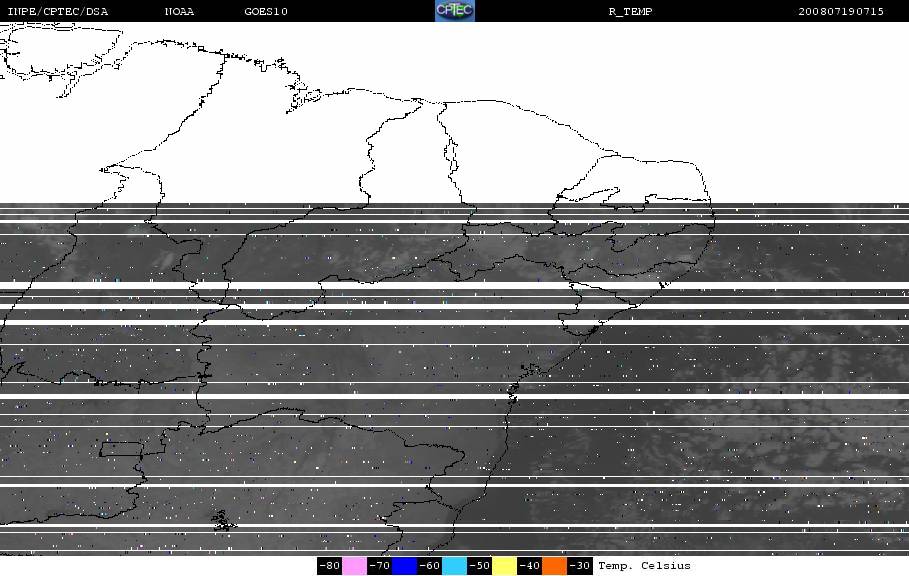This screenshot has width=909, height=576.
Task: Click the yellow legend swatch
Action: click(x=504, y=566)
